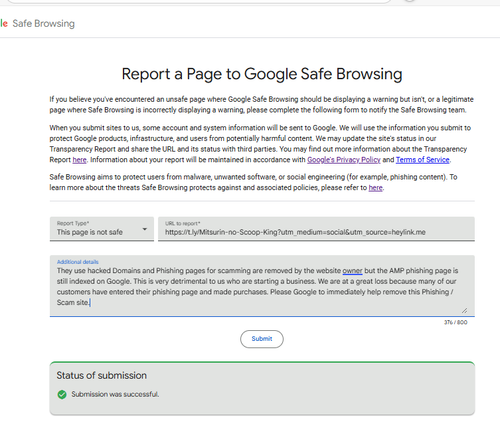
Task: Click the "Additional details" field label
Action: point(78,262)
